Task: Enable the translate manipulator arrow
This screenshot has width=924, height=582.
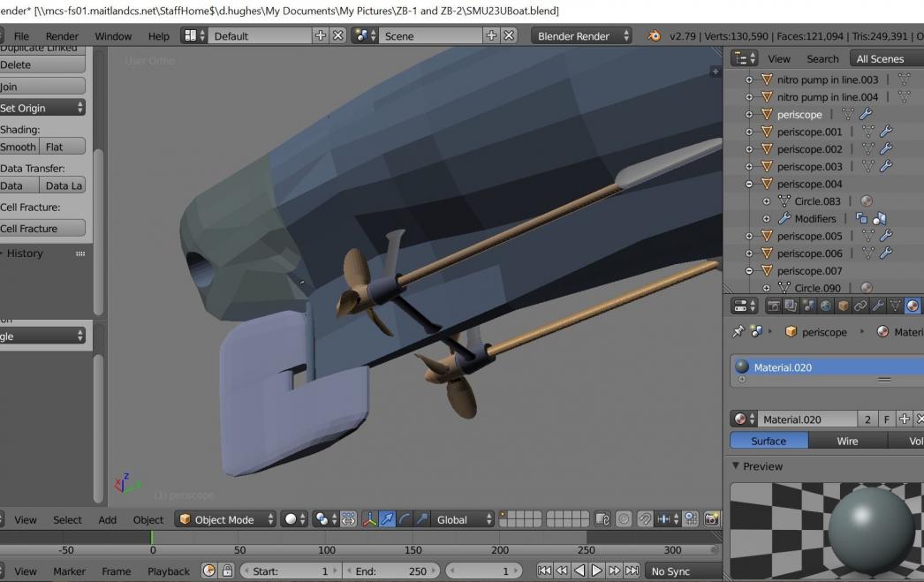Action: pos(389,520)
